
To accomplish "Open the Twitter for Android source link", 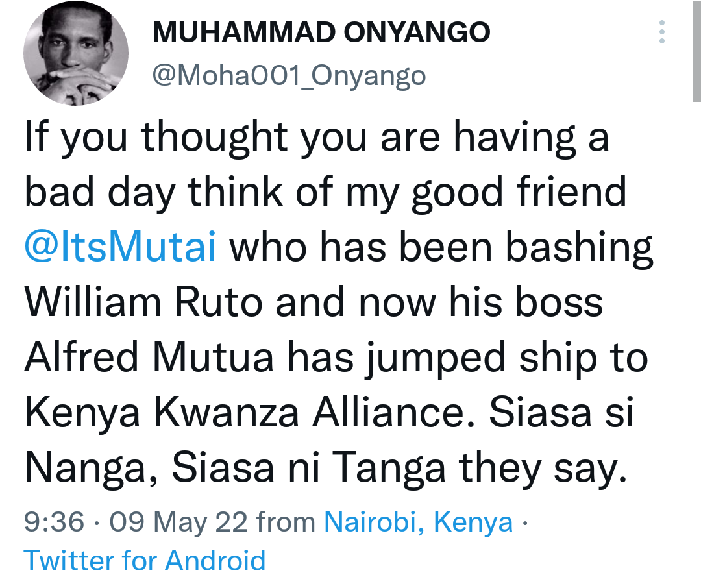I will coord(145,560).
